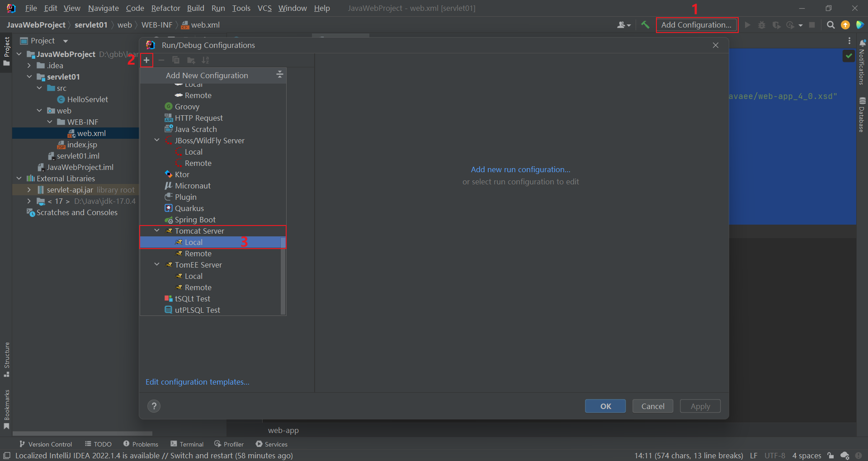The image size is (868, 461).
Task: Toggle the Project tool window stripe
Action: coord(6,51)
